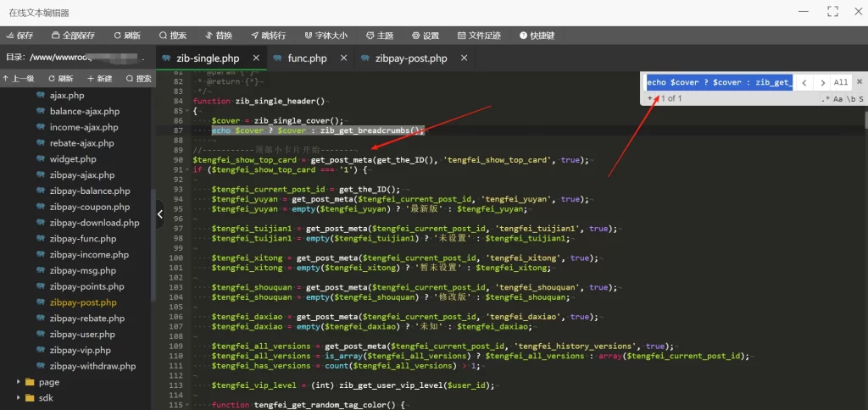
Task: Expand replace row with plus button
Action: 649,99
